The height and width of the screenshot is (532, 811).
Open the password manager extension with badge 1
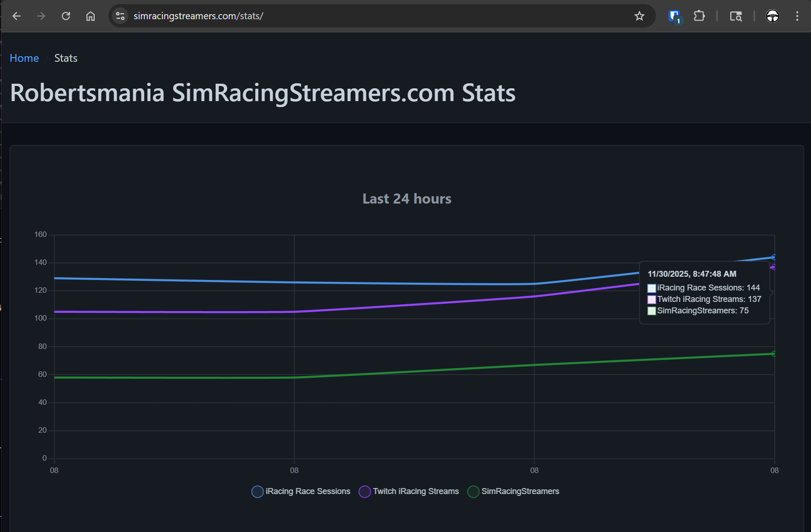(674, 16)
